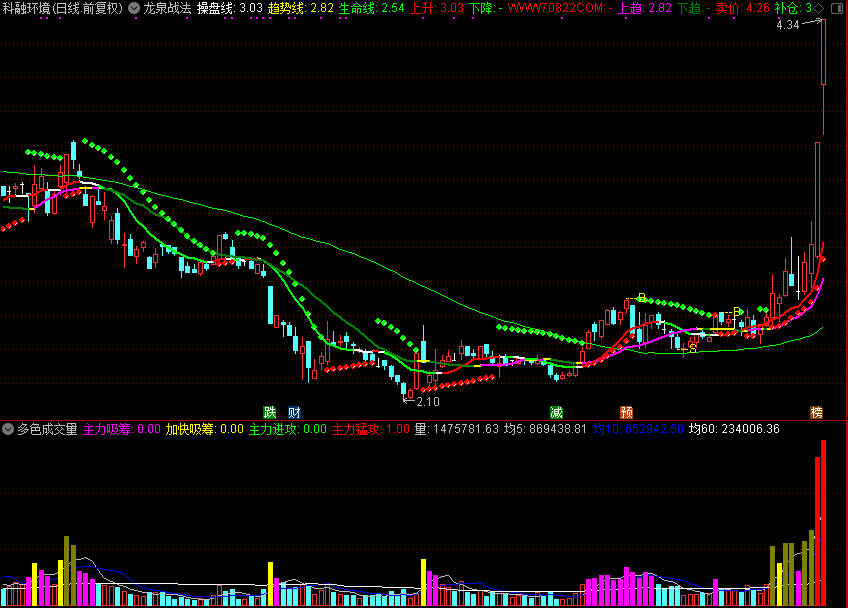Select the 主力吸筹: 0.00 value
Image resolution: width=848 pixels, height=608 pixels.
[x=122, y=429]
